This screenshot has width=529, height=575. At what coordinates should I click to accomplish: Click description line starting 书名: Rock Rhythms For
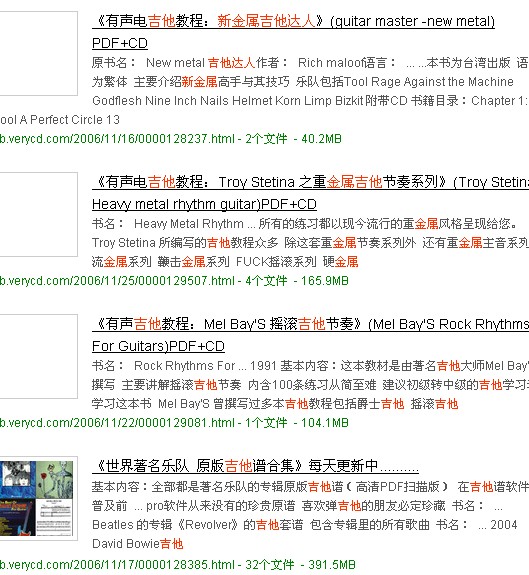310,366
